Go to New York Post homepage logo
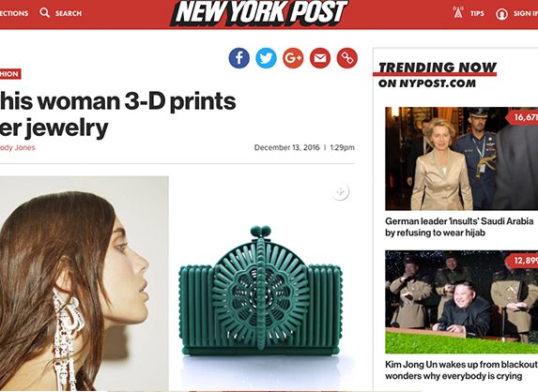Screen dimensions: 538x392 pos(259,13)
